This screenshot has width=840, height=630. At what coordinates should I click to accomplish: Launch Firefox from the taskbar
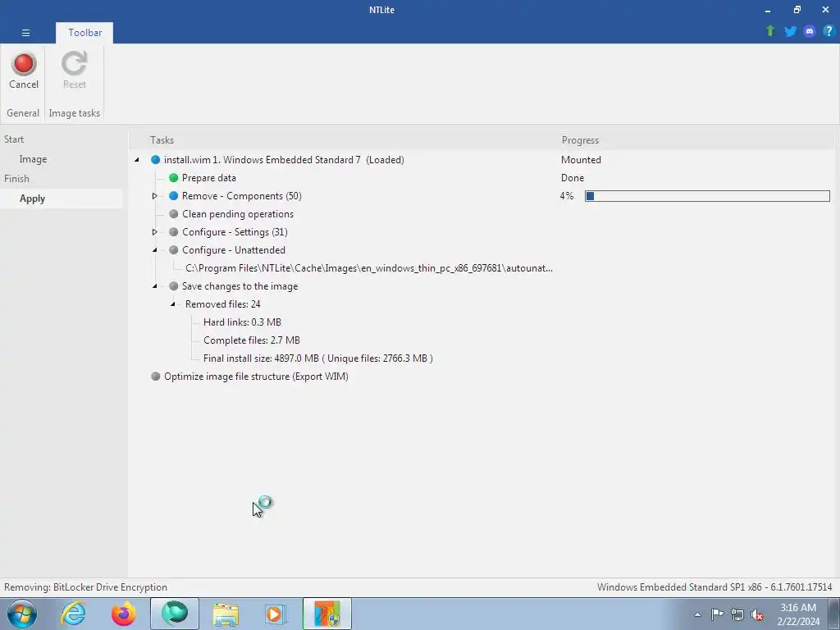(x=124, y=614)
